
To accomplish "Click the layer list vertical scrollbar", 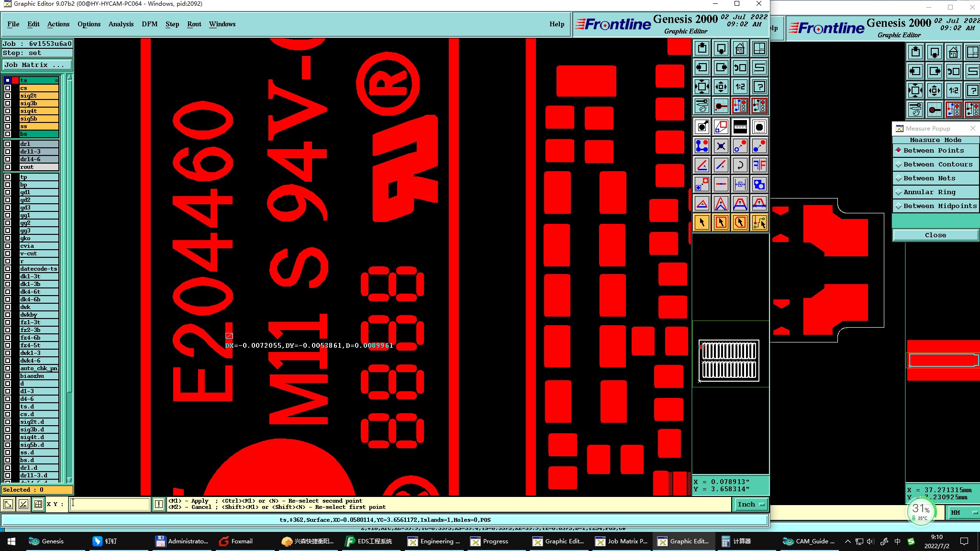I will coord(70,278).
